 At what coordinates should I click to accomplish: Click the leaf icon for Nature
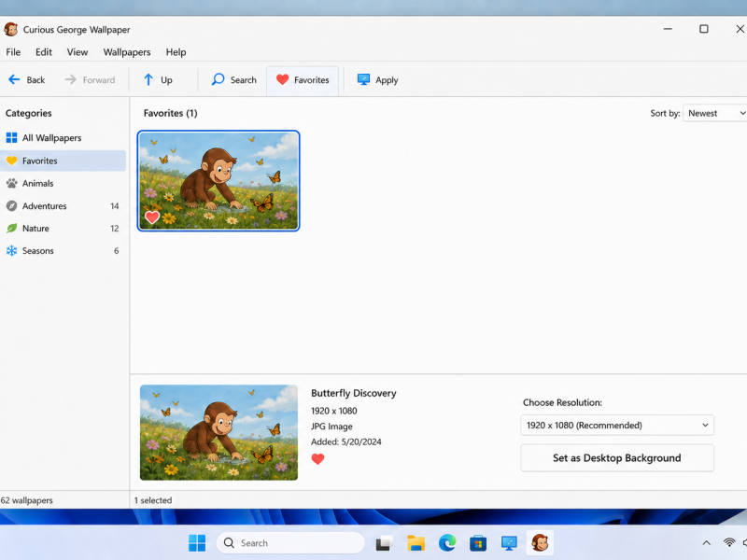[x=11, y=228]
